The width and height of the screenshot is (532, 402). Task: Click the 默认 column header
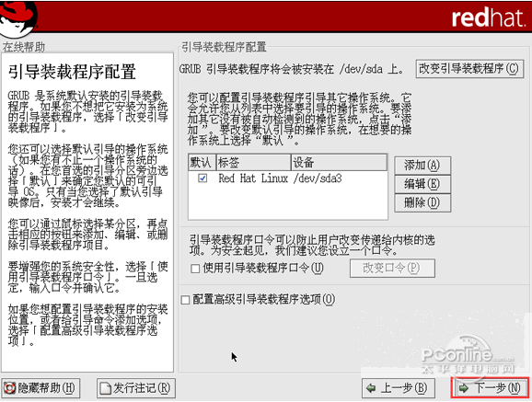pos(202,163)
